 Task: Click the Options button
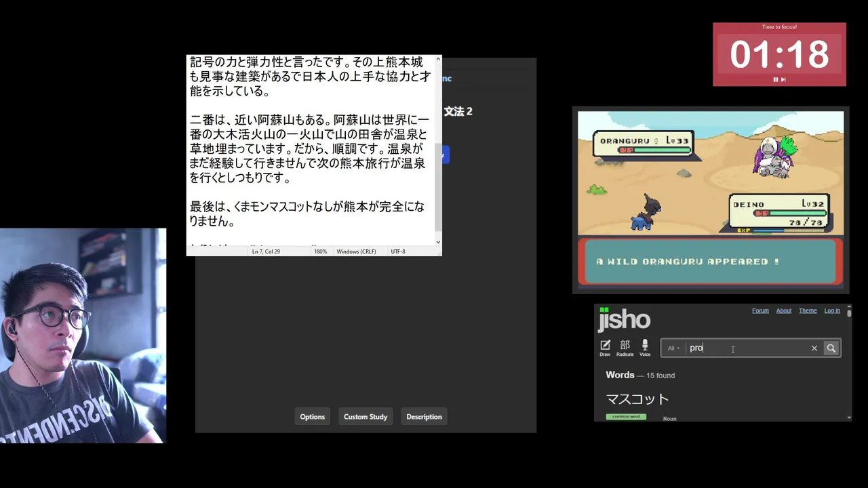point(313,417)
